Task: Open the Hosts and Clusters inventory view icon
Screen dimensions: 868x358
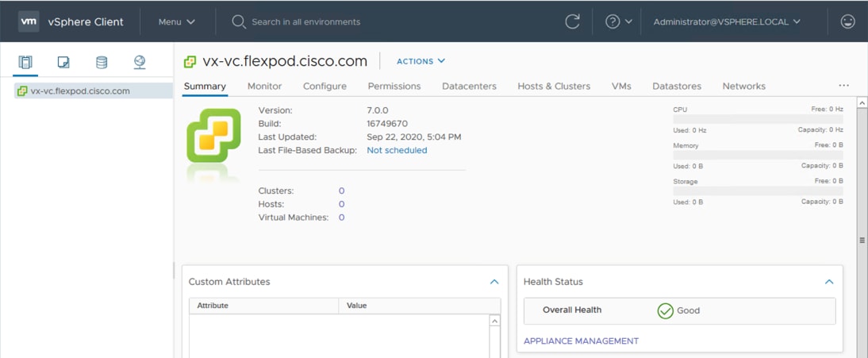Action: pyautogui.click(x=25, y=62)
